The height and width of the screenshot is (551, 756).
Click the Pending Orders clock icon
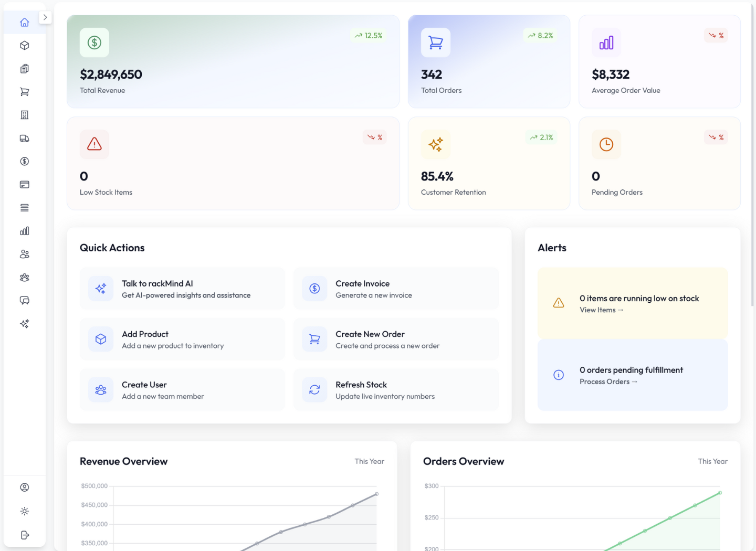(606, 144)
